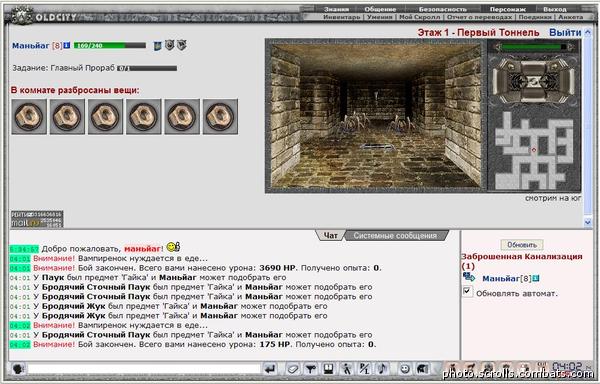The height and width of the screenshot is (384, 600).
Task: Expand panel using the down chevron arrow
Action: (588, 221)
